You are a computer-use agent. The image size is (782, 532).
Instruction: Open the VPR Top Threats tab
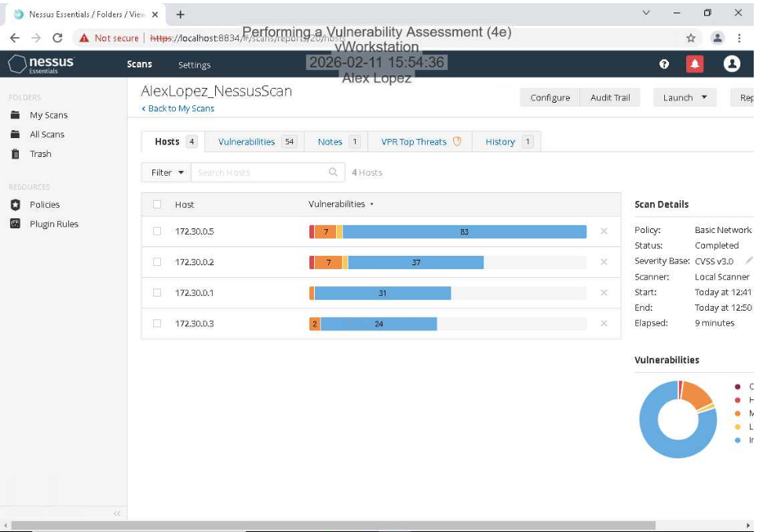(x=414, y=142)
